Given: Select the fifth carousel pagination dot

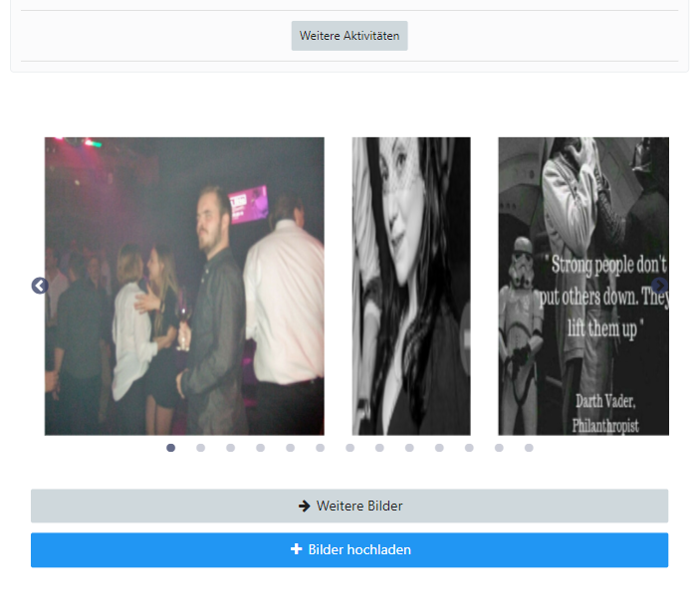Looking at the screenshot, I should (x=290, y=448).
